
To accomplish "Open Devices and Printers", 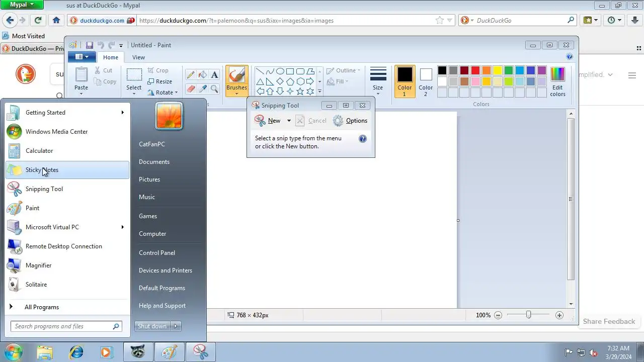I will pos(166,270).
